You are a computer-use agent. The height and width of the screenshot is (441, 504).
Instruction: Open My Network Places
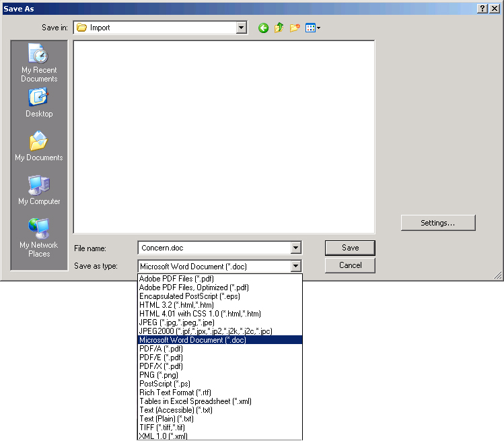coord(39,238)
